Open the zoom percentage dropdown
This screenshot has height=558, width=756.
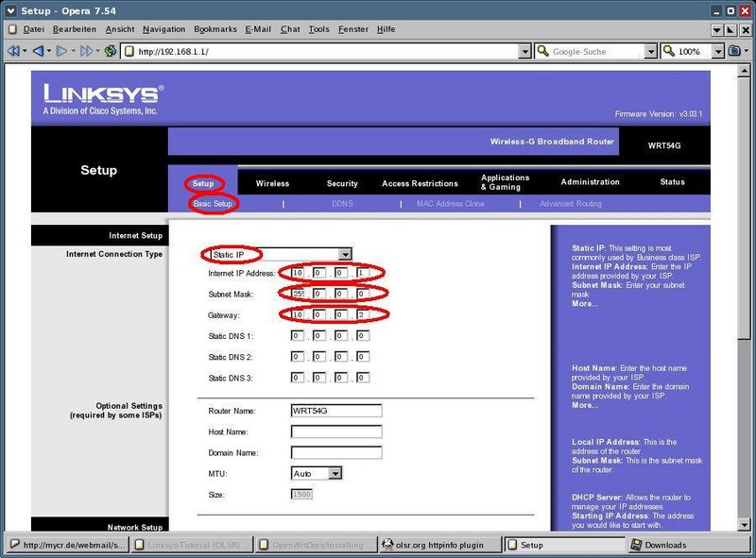(x=718, y=51)
